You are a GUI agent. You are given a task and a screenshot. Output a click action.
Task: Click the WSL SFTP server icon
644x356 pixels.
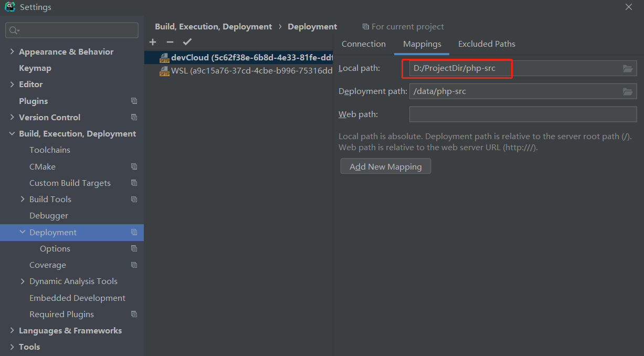164,71
